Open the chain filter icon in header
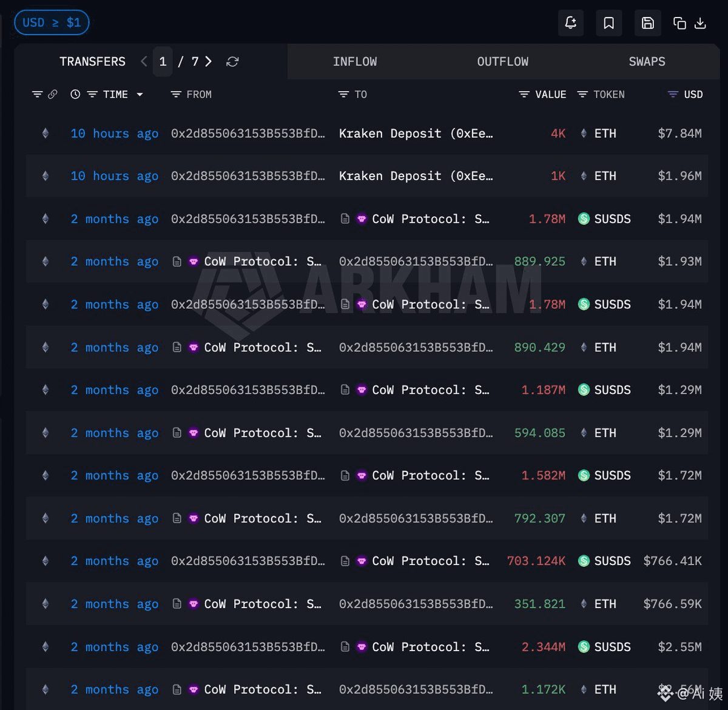This screenshot has height=710, width=728. pyautogui.click(x=38, y=94)
